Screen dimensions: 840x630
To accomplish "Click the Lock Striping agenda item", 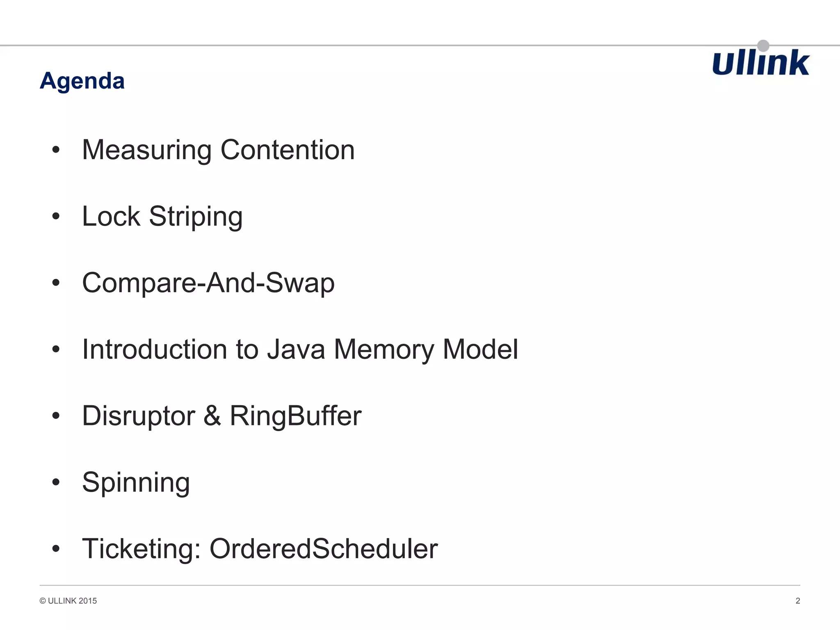I will pyautogui.click(x=162, y=217).
